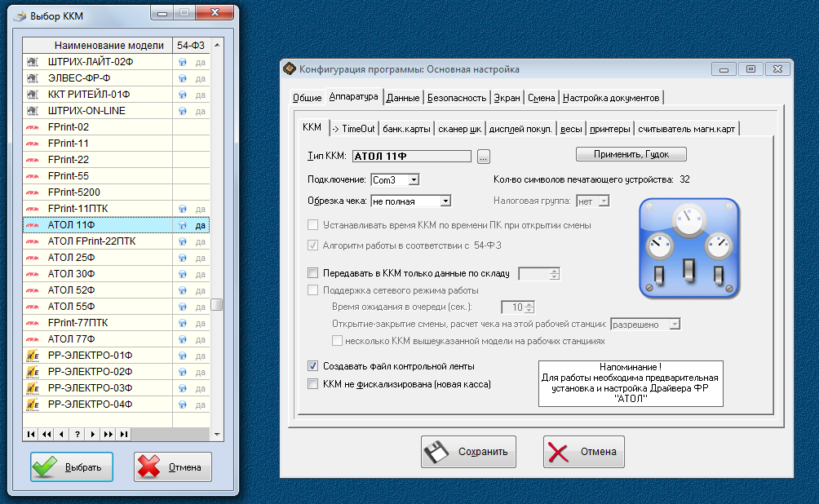
Task: Open the Подключение Com3 dropdown
Action: [x=414, y=179]
